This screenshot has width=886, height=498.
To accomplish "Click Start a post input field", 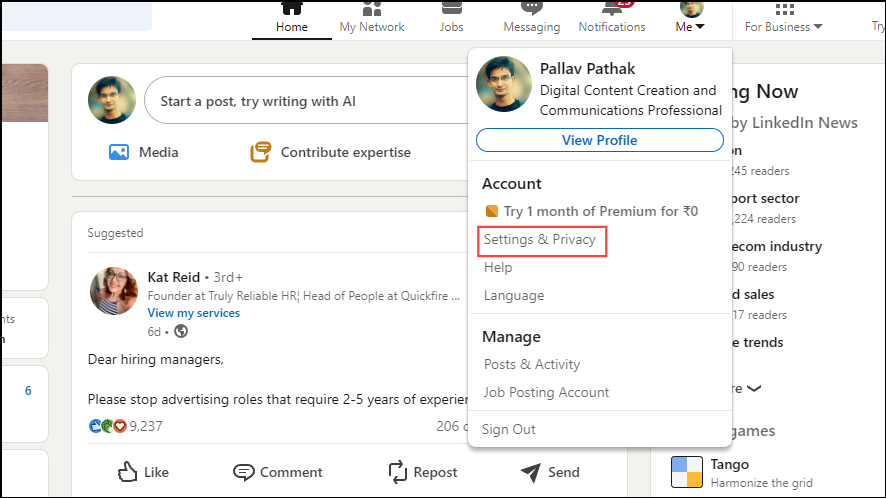I will pos(308,101).
